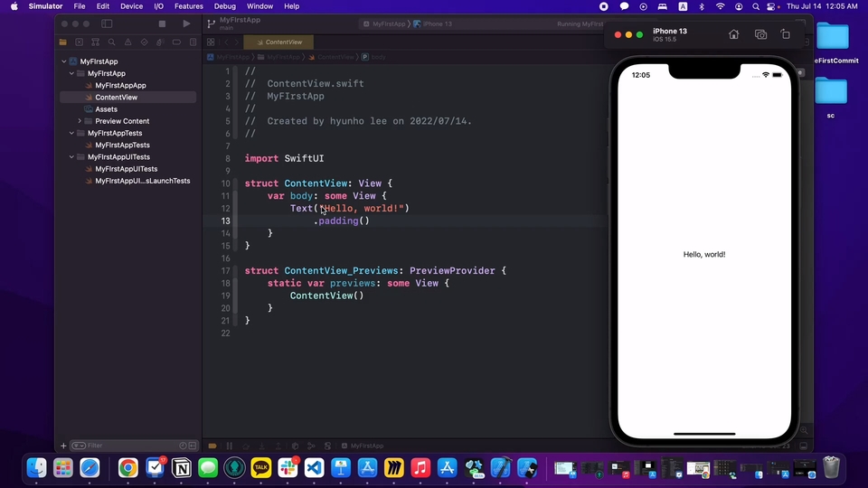Go back in editor history

(226, 42)
